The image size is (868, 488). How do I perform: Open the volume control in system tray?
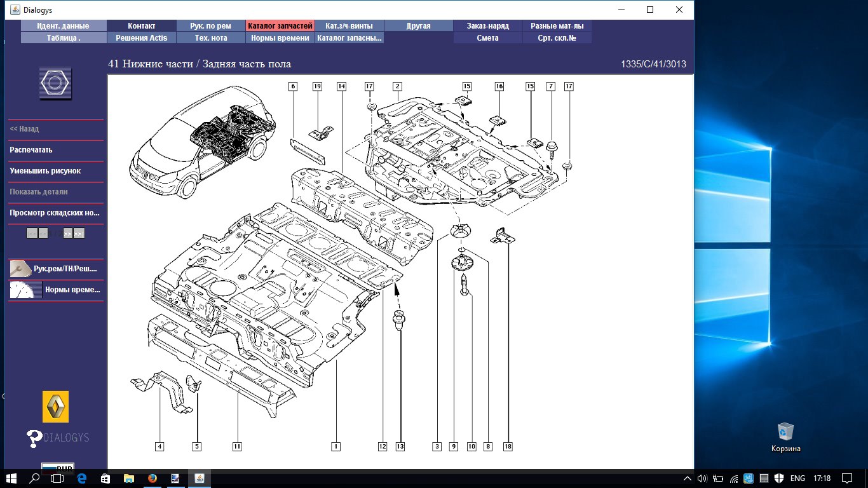click(702, 478)
